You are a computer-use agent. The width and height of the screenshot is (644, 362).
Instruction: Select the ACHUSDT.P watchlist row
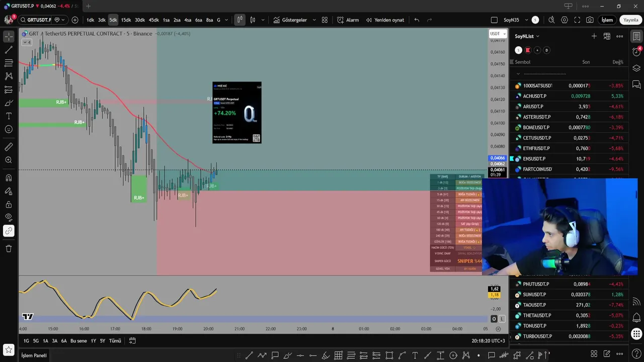pos(569,96)
